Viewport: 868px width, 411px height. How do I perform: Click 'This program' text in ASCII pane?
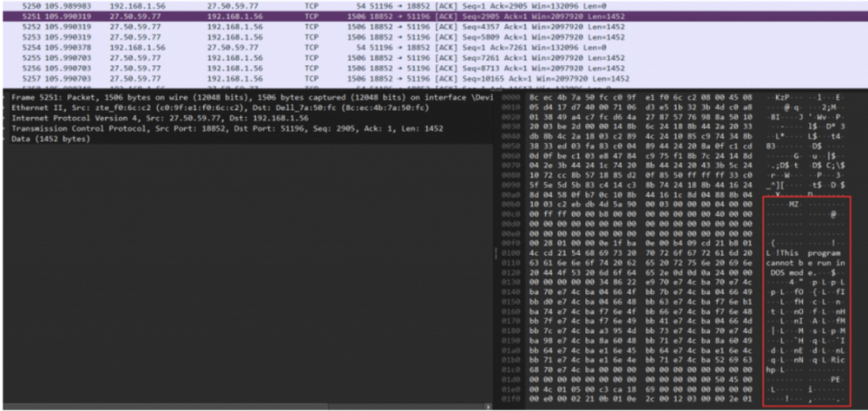[806, 253]
